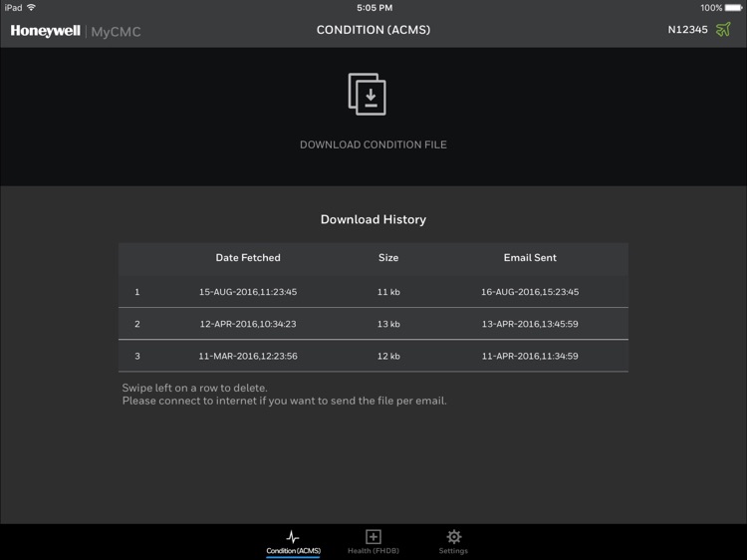Image resolution: width=747 pixels, height=560 pixels.
Task: Click email sent 16-AUG-2016,15:23:45
Action: pos(530,292)
